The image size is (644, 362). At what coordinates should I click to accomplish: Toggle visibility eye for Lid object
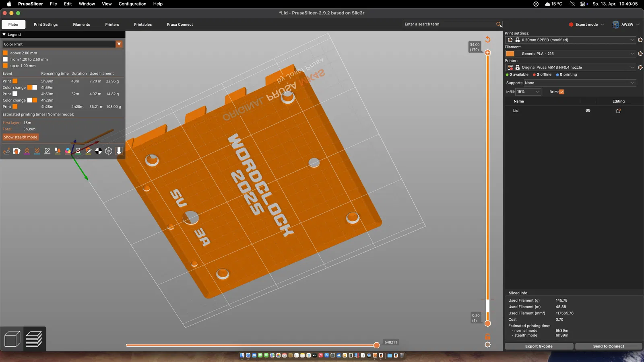coord(588,111)
